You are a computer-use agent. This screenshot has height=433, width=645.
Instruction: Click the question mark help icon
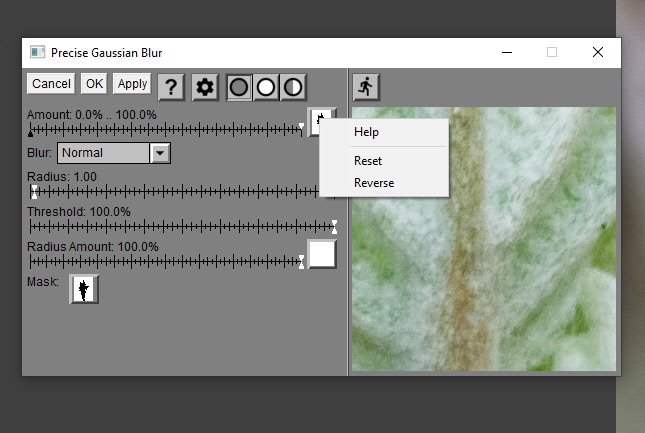(x=171, y=87)
